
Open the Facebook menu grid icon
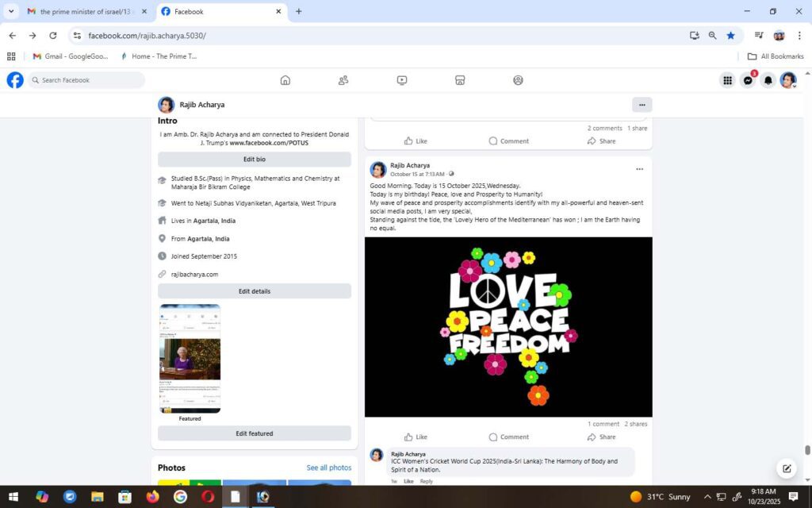[x=727, y=80]
